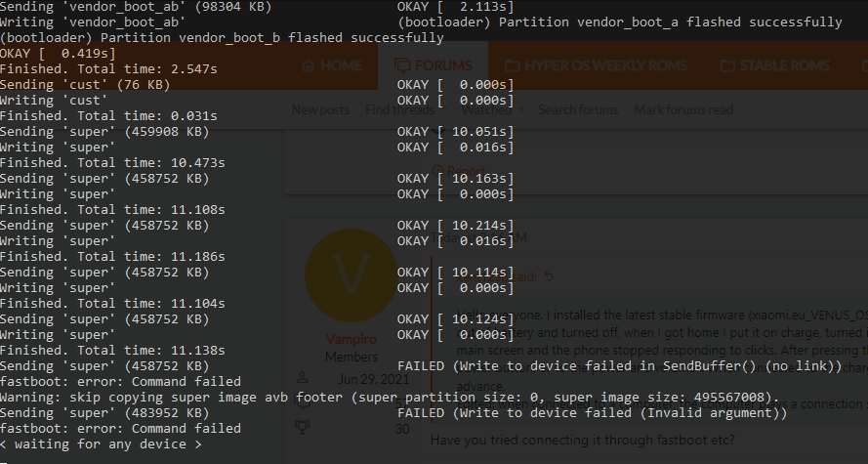This screenshot has width=868, height=464.
Task: Click the Members title under Vampiro
Action: coord(351,358)
